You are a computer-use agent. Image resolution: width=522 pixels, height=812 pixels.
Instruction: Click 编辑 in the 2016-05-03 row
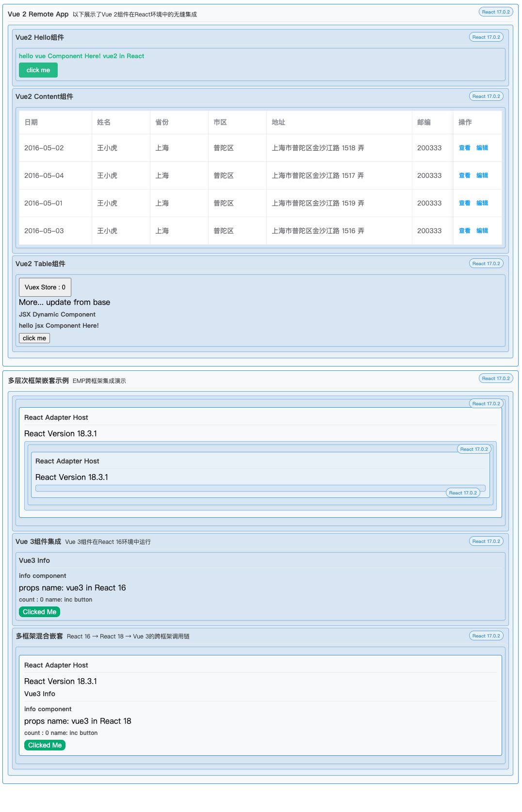point(482,231)
